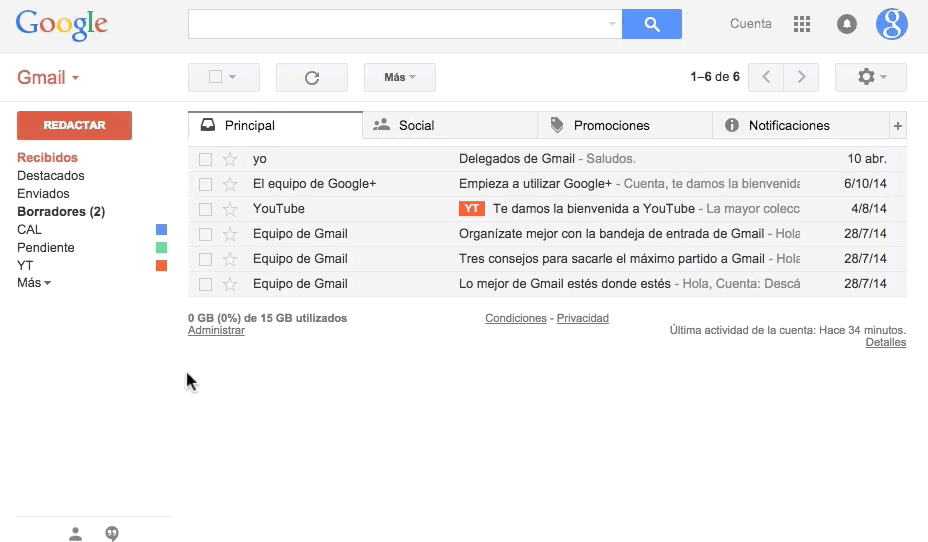Open the Detalles account activity link
This screenshot has width=928, height=542.
pos(885,342)
